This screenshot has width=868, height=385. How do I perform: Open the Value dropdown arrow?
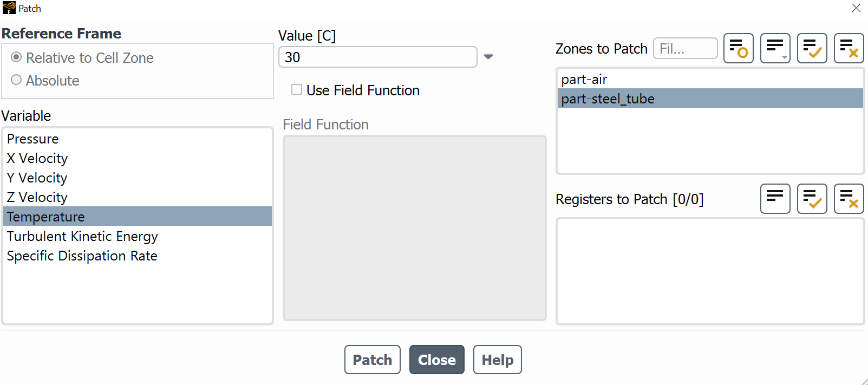tap(488, 57)
